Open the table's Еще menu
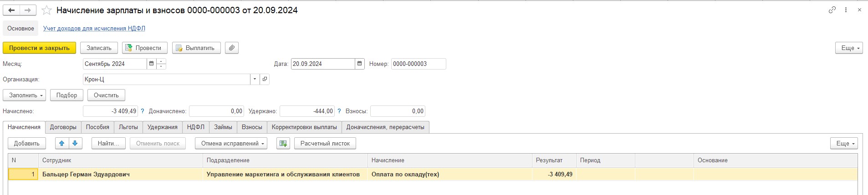Viewport: 868px width, 195px height. click(x=844, y=143)
